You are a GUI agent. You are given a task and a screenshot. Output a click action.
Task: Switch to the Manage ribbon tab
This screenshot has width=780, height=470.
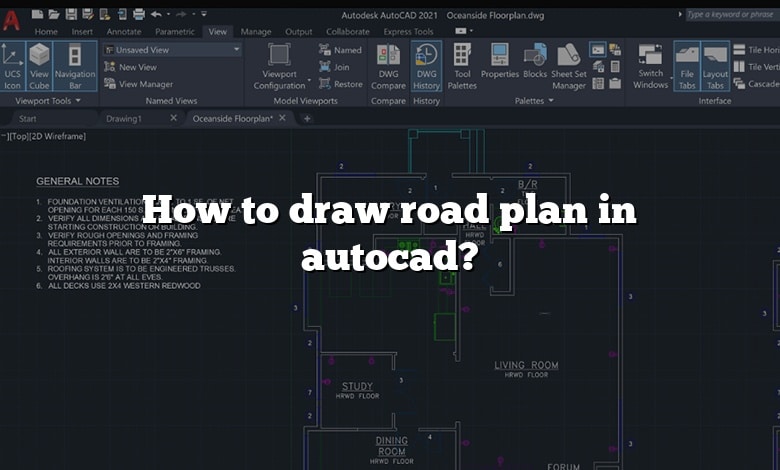256,32
